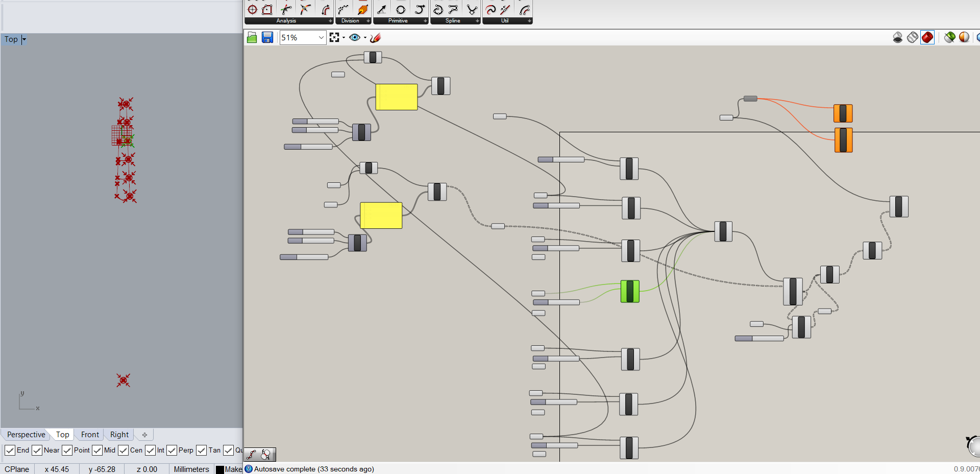This screenshot has width=980, height=474.
Task: Toggle the Near osnap checkbox
Action: pos(37,450)
